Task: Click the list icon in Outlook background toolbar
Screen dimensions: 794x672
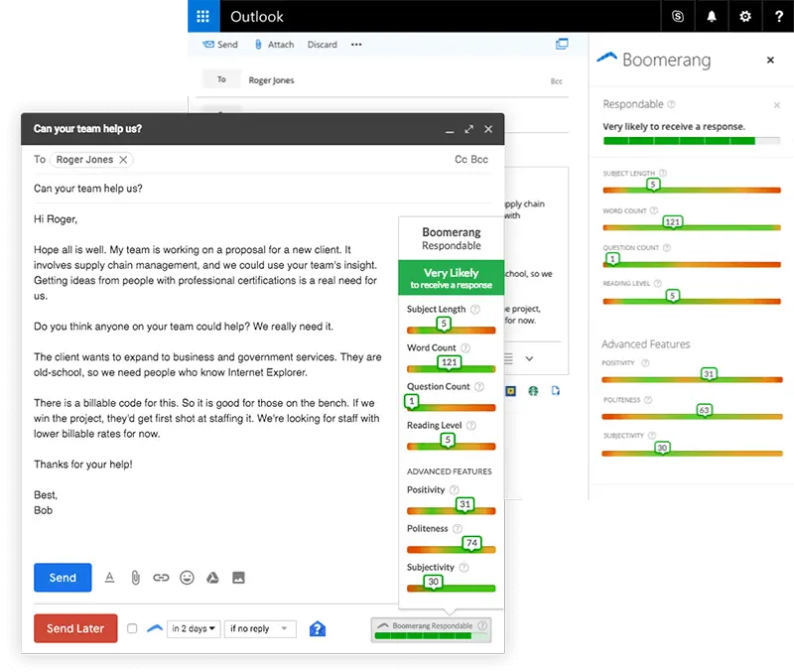Action: [x=508, y=358]
